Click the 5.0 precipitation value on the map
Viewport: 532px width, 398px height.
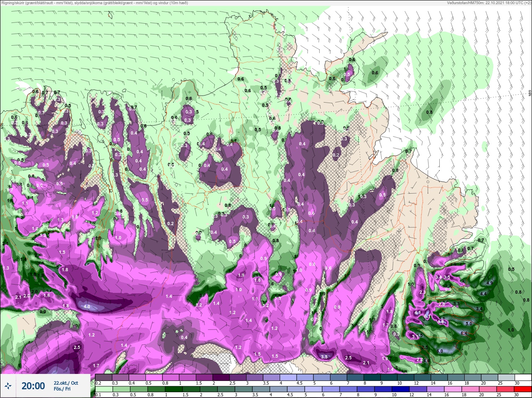pos(469,323)
